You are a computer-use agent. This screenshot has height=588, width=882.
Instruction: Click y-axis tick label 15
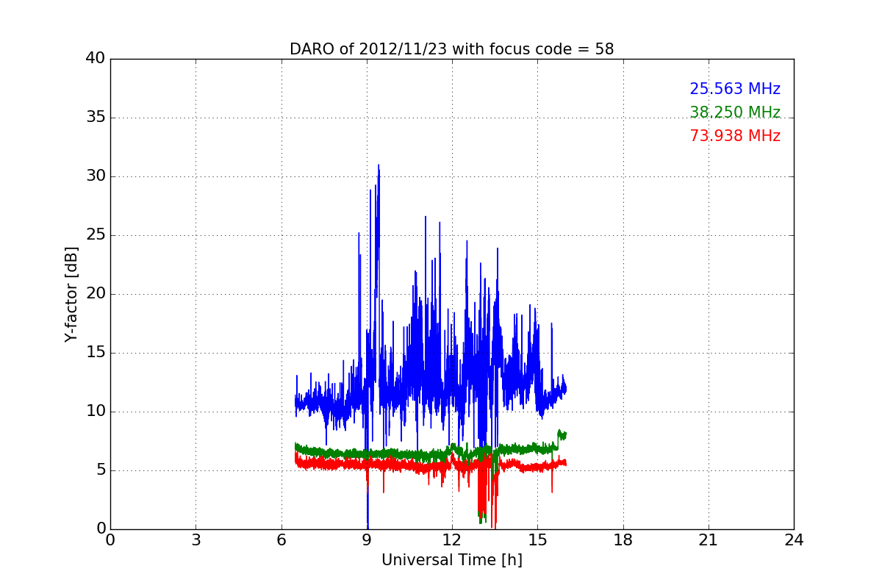click(x=96, y=353)
